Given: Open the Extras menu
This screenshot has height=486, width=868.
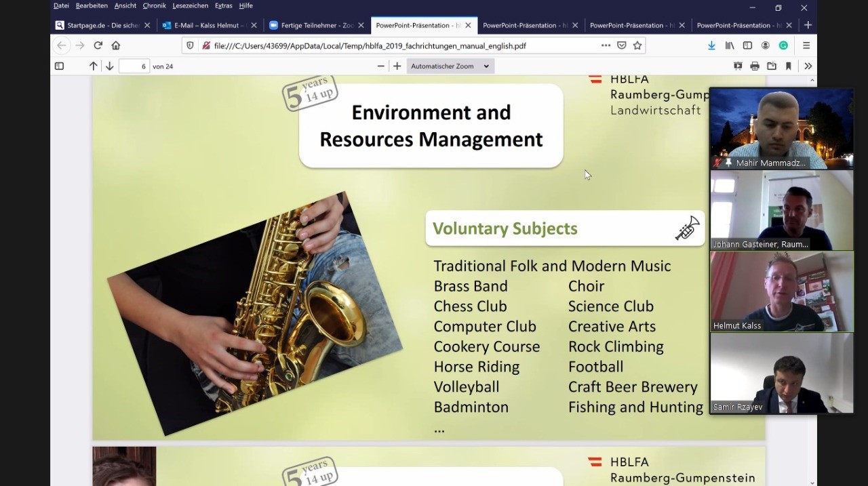Looking at the screenshot, I should [x=223, y=5].
